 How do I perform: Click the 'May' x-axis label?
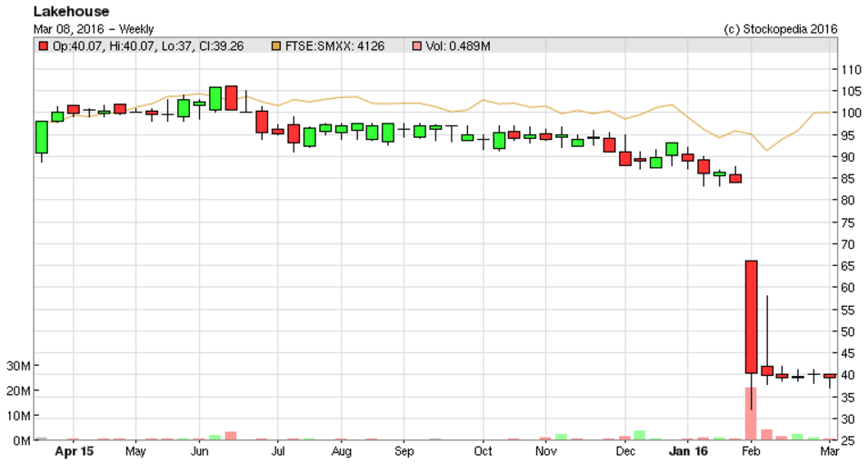[135, 451]
